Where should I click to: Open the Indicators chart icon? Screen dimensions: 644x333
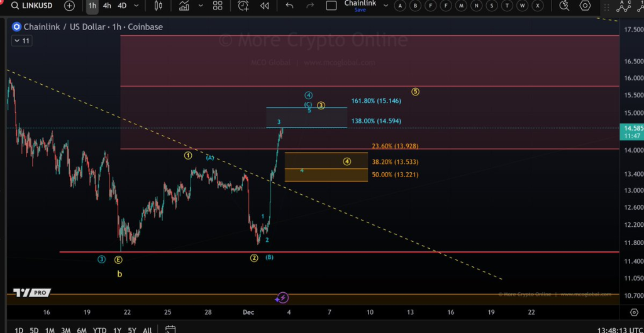tap(184, 6)
